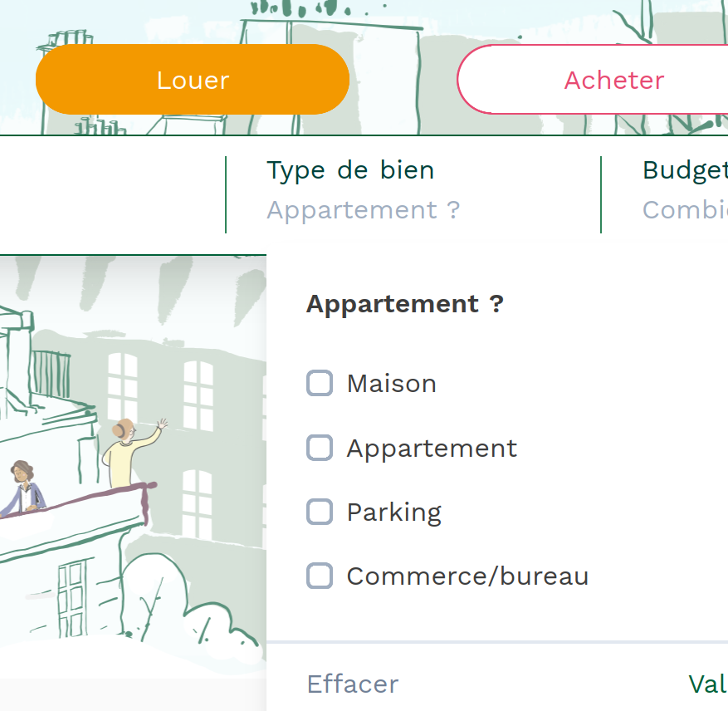Image resolution: width=728 pixels, height=711 pixels.
Task: Tick the Appartement checkbox box
Action: (x=320, y=448)
